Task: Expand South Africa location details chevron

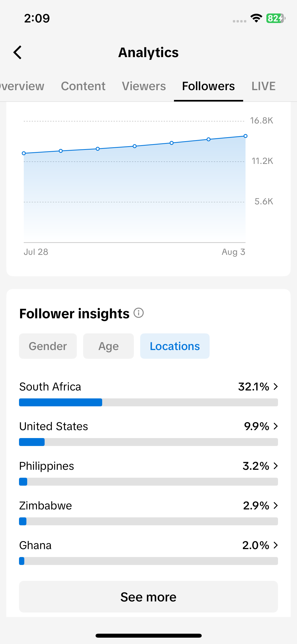Action: coord(276,387)
